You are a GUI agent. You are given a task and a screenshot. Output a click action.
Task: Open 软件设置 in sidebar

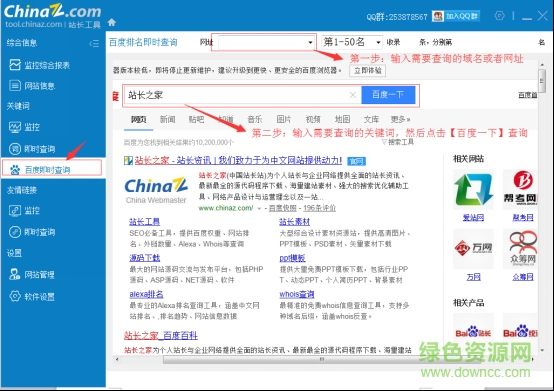[40, 297]
